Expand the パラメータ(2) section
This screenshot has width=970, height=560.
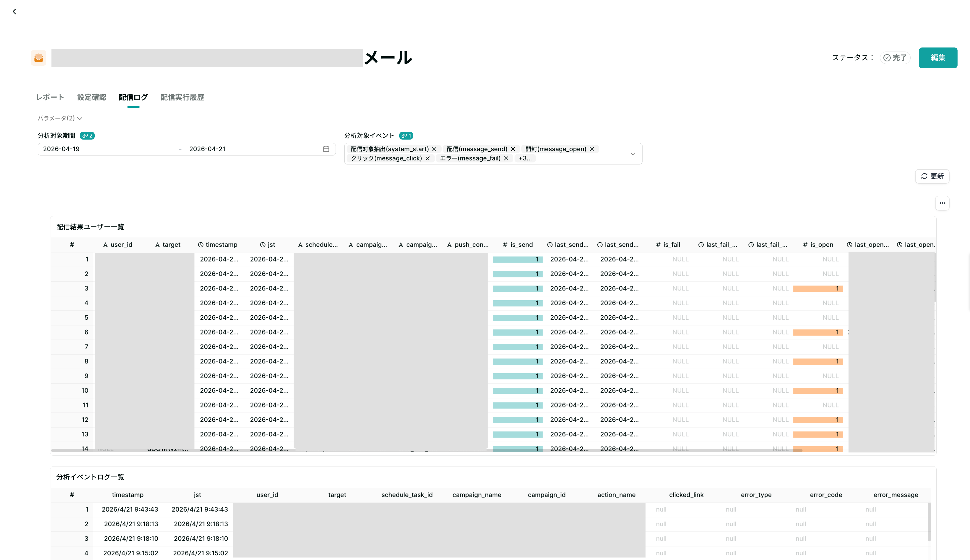(x=60, y=118)
